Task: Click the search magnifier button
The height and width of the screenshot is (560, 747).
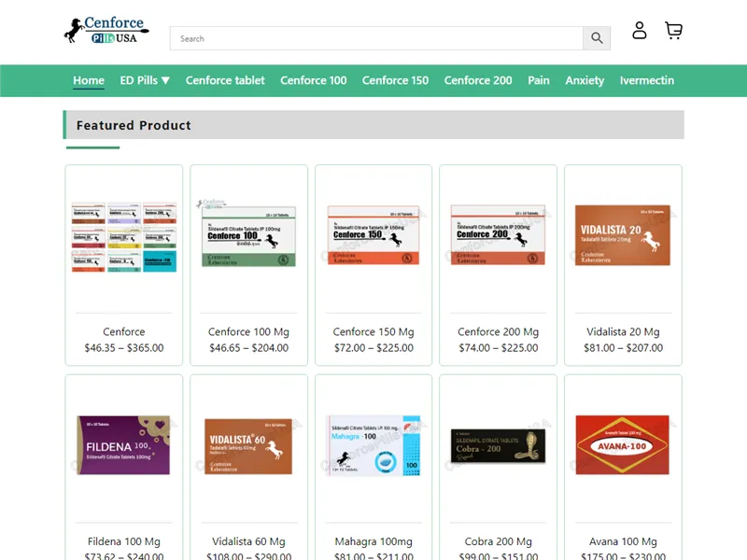Action: 597,38
